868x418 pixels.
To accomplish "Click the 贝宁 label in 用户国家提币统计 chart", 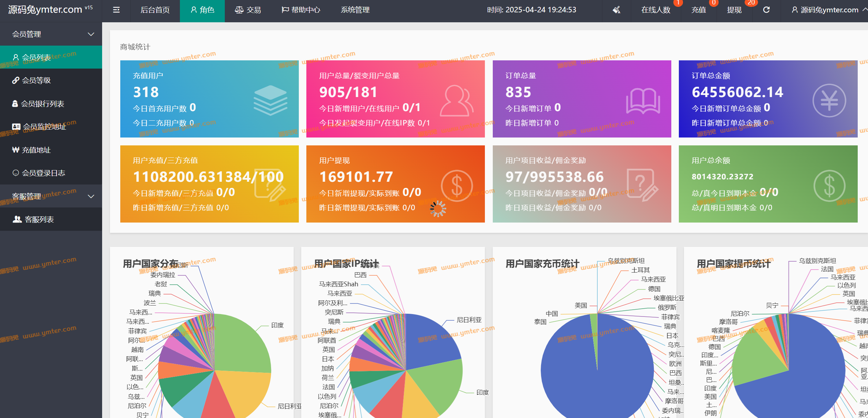I will [772, 305].
